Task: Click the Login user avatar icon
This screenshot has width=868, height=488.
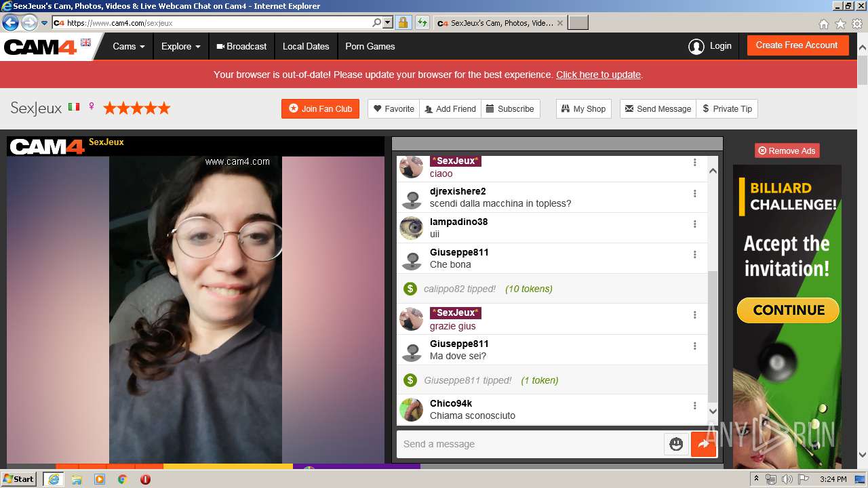Action: [696, 46]
